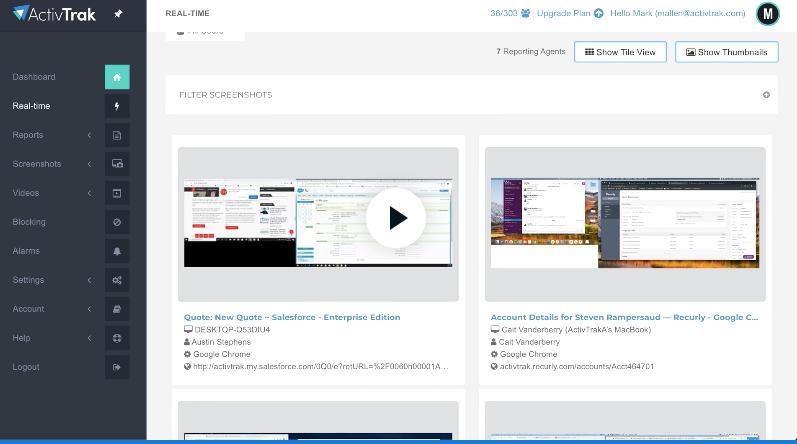Click Hello Mark account link
This screenshot has height=444, width=797.
[x=678, y=13]
